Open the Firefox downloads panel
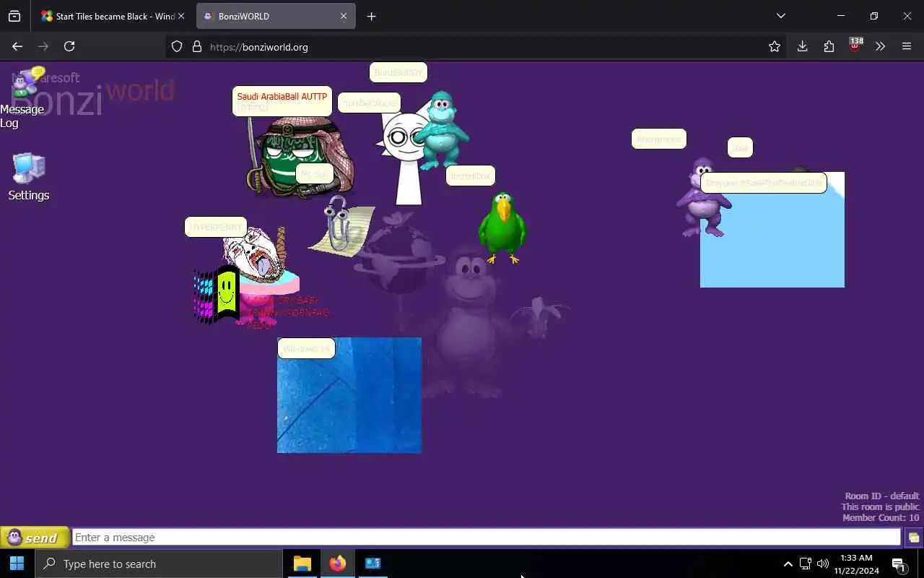This screenshot has height=578, width=924. tap(802, 46)
